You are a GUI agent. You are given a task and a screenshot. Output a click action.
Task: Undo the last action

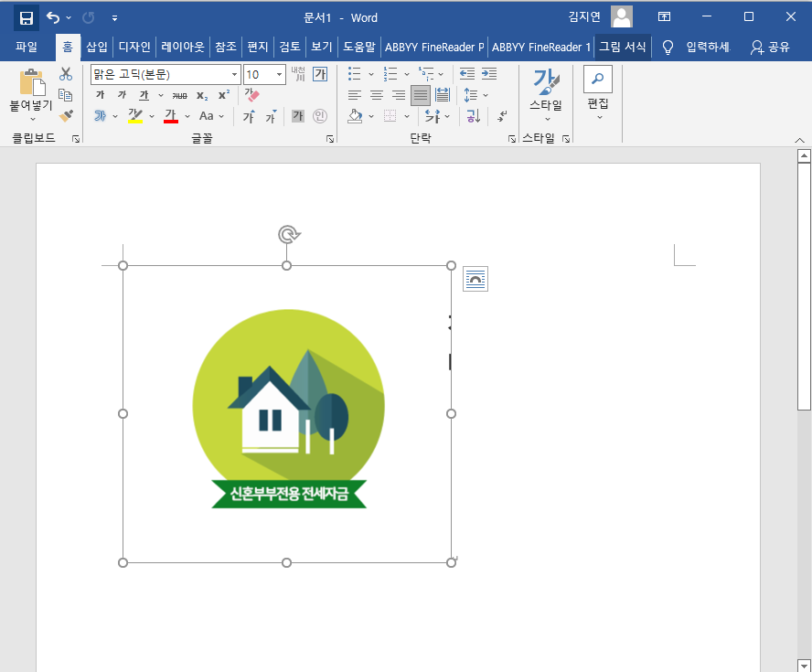[x=53, y=18]
